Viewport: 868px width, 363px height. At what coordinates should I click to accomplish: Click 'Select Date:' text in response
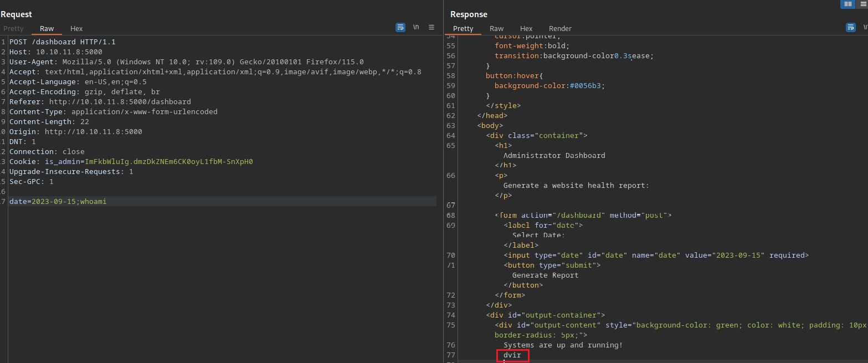[x=539, y=235]
